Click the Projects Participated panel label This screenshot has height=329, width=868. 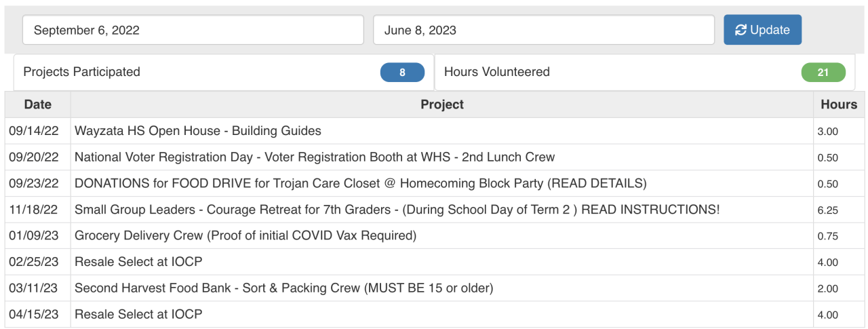coord(81,72)
